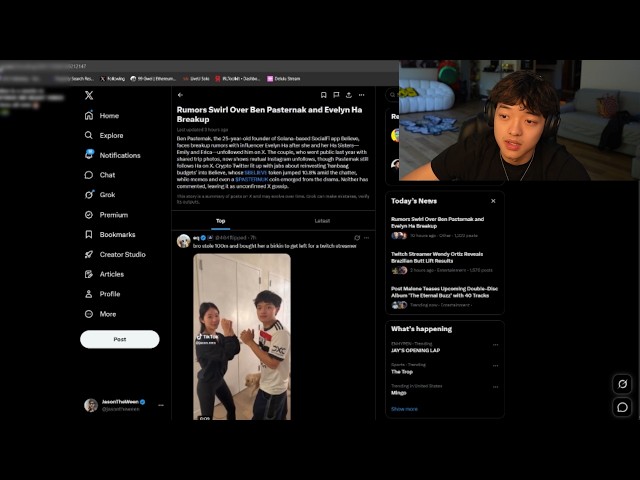The width and height of the screenshot is (640, 480).
Task: Open options for Mingo trend
Action: tap(495, 387)
